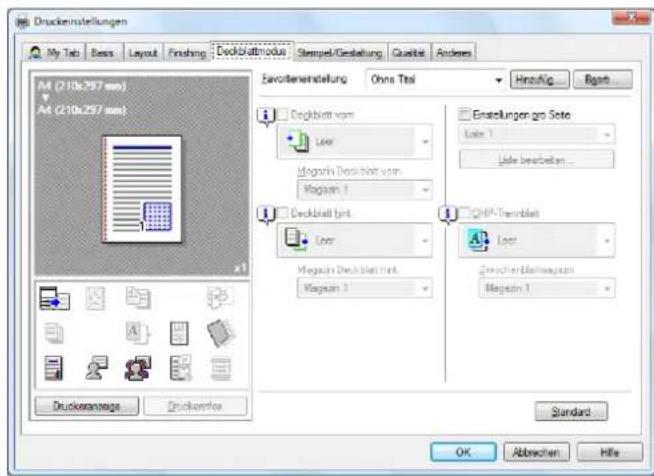The width and height of the screenshot is (654, 476).
Task: Click the teal OHP 'A' transparency icon
Action: (478, 240)
